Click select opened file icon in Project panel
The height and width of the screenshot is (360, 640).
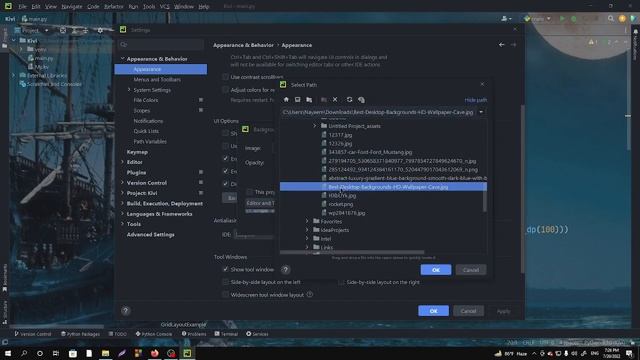click(x=63, y=30)
